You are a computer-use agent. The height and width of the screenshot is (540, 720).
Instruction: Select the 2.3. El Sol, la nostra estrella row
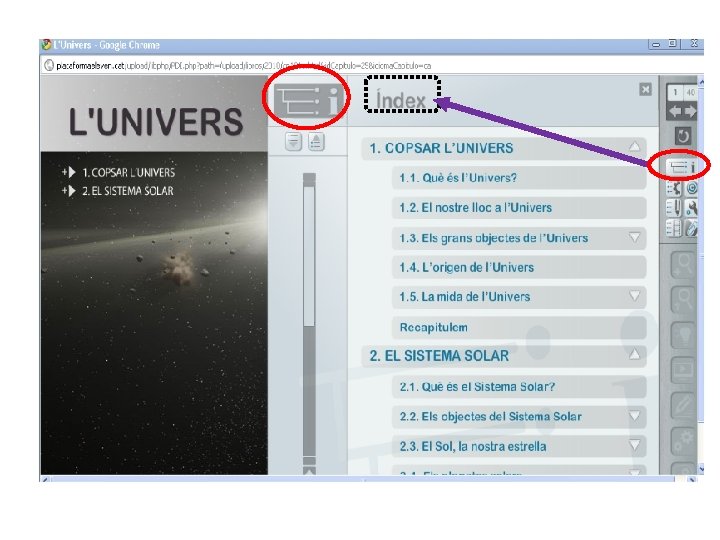(519, 446)
